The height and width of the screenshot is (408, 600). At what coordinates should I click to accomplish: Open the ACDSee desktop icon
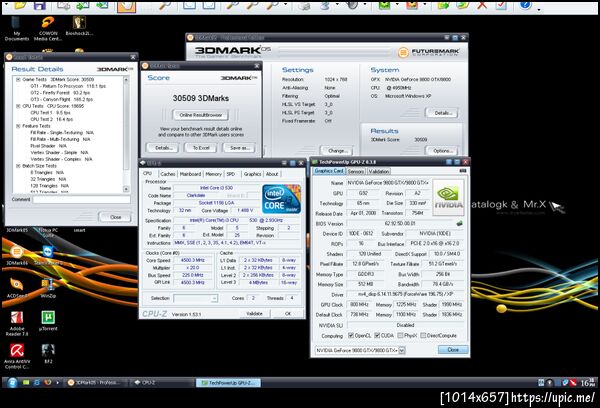pos(17,288)
